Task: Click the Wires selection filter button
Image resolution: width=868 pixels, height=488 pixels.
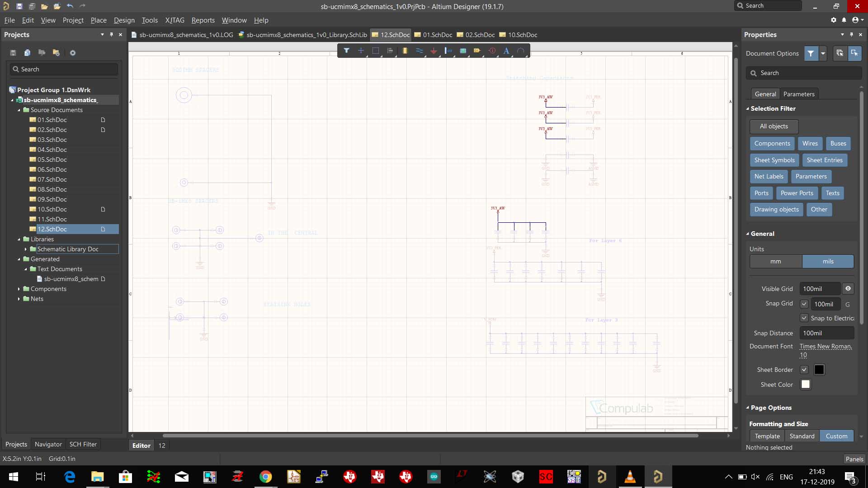Action: click(x=810, y=143)
